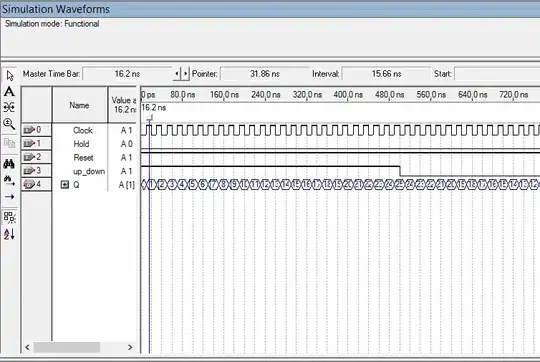
Task: Select the Q signal name
Action: pos(76,185)
